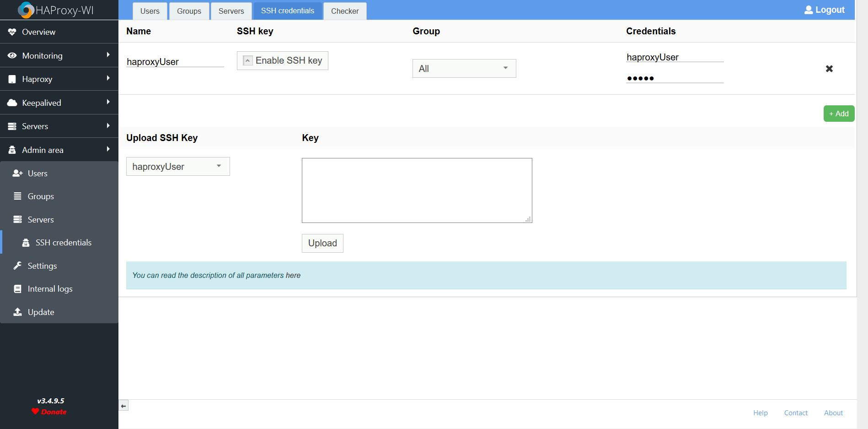Screen dimensions: 868x429
Task: Click the Keepalived cloud icon
Action: coord(12,103)
